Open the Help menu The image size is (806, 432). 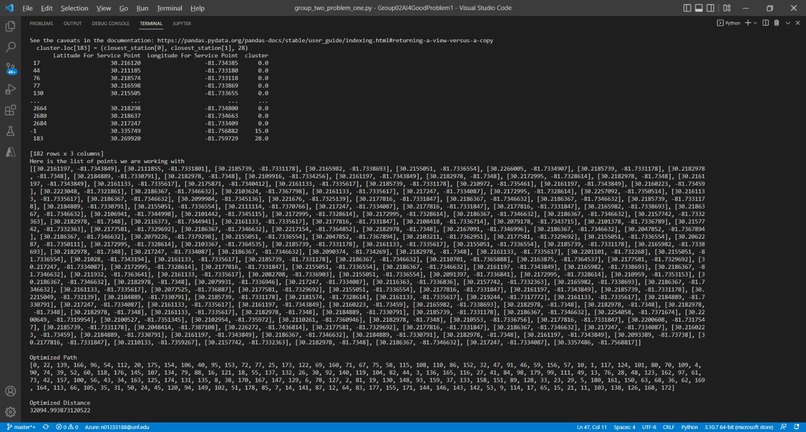point(197,8)
